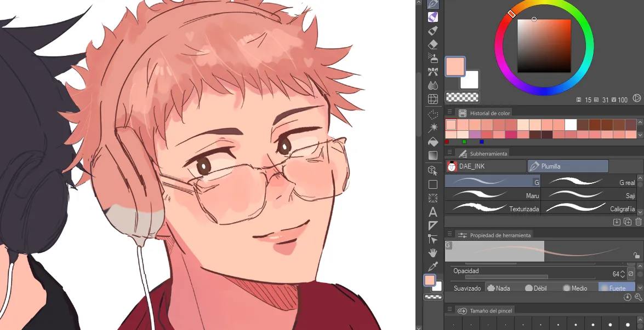
Task: Select the Eyedropper tool
Action: [x=432, y=267]
